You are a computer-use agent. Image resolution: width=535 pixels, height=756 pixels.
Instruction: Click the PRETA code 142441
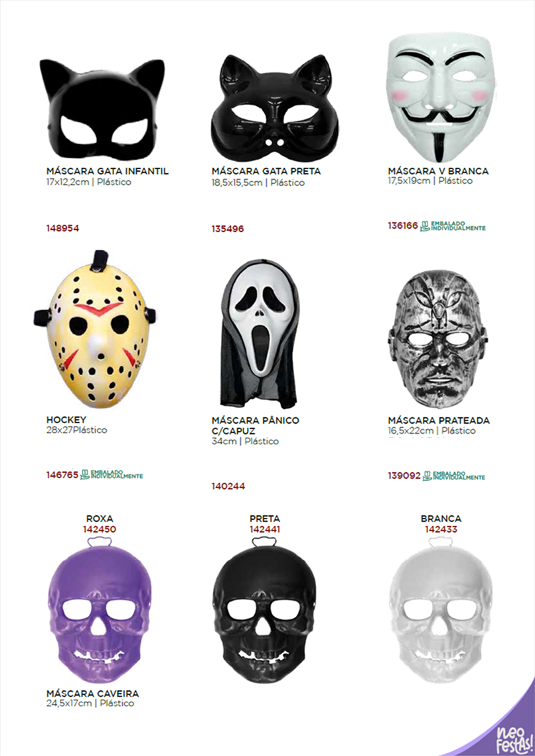click(x=264, y=529)
